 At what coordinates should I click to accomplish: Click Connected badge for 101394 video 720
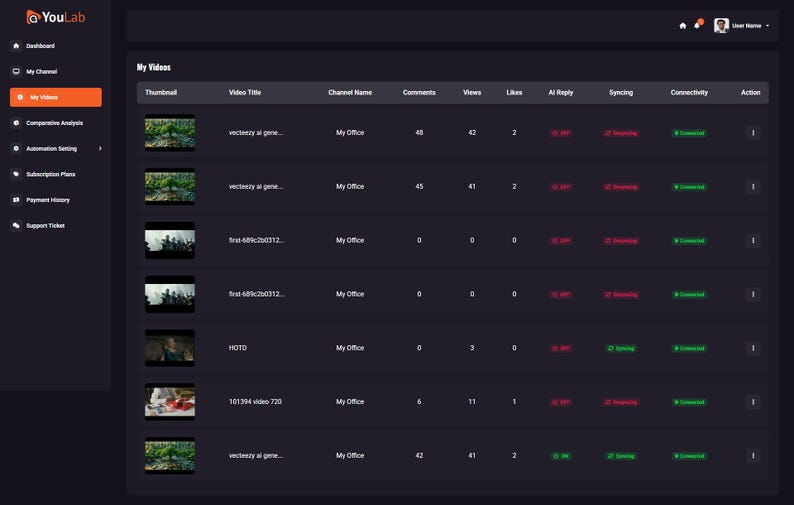(689, 402)
